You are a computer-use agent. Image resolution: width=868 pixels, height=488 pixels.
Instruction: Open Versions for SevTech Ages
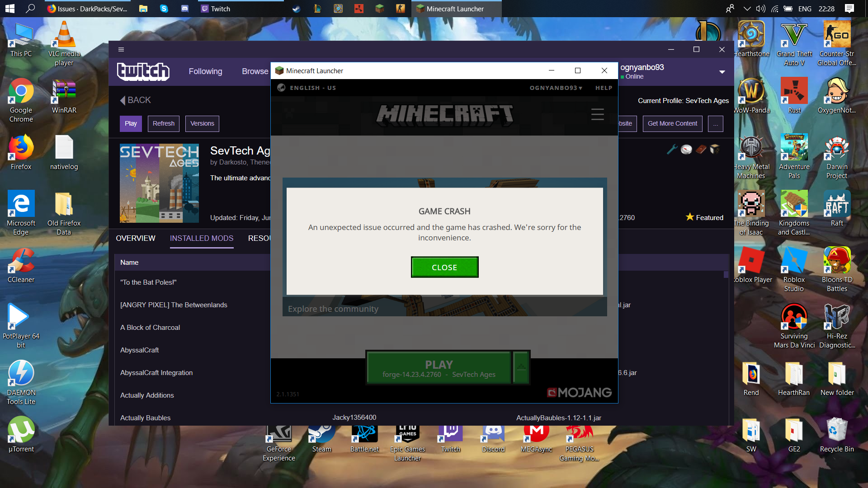tap(202, 123)
